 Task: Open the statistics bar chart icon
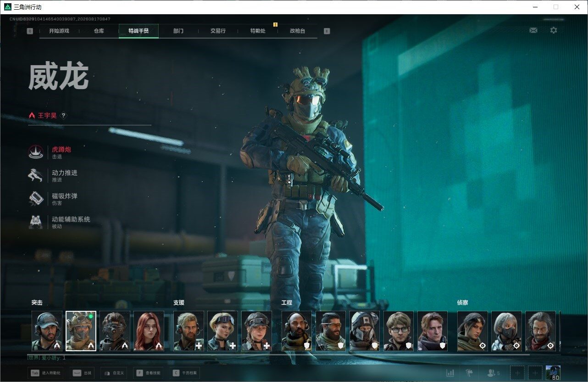click(450, 373)
